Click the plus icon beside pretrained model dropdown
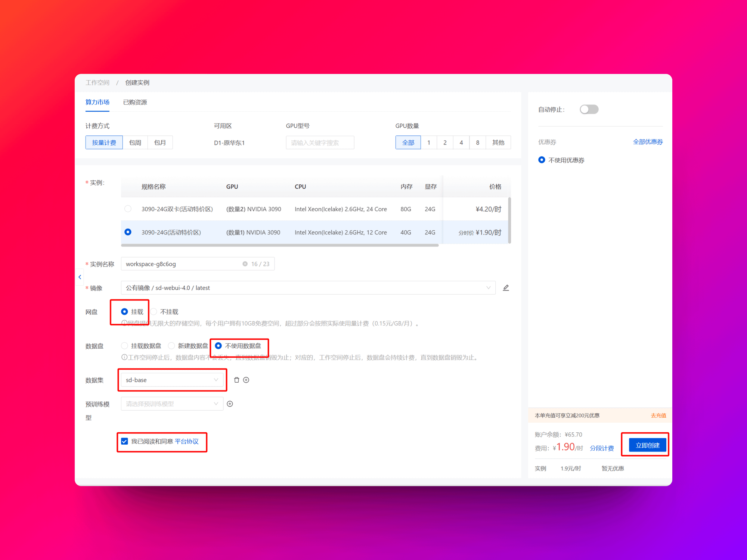 click(x=230, y=404)
